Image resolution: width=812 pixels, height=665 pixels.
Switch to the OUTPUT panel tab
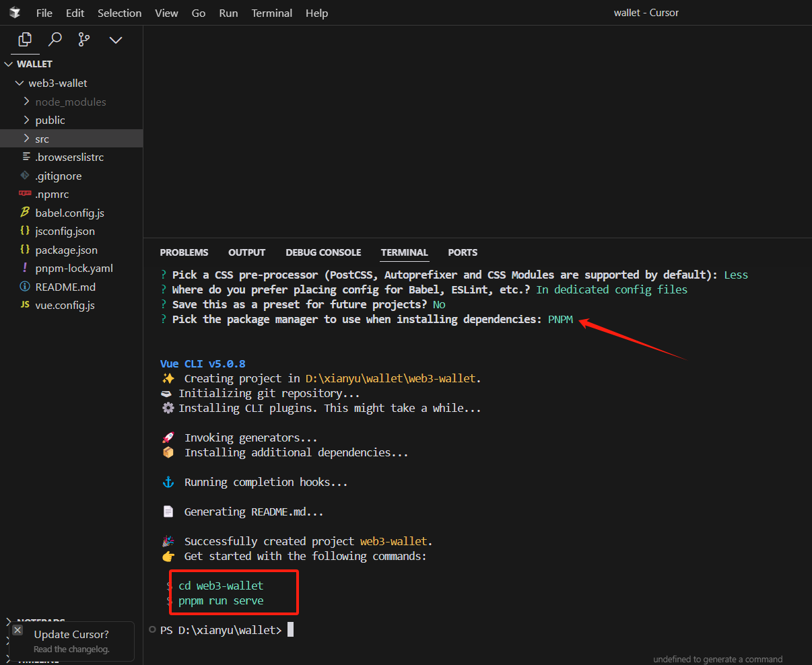point(246,252)
